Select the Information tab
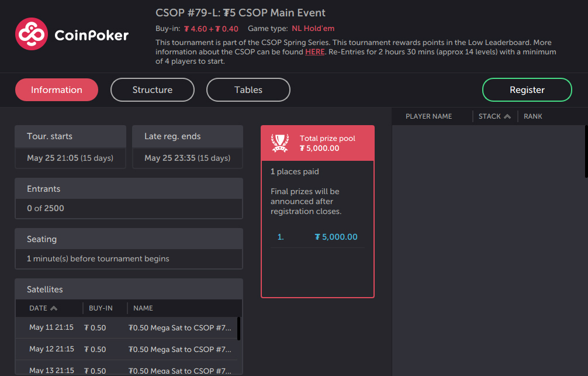588x376 pixels. click(57, 89)
